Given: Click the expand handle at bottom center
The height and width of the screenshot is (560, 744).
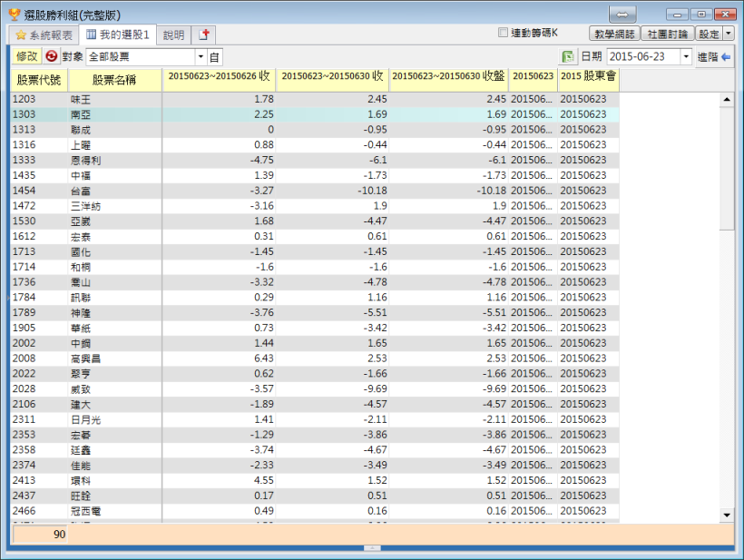Looking at the screenshot, I should (x=372, y=548).
